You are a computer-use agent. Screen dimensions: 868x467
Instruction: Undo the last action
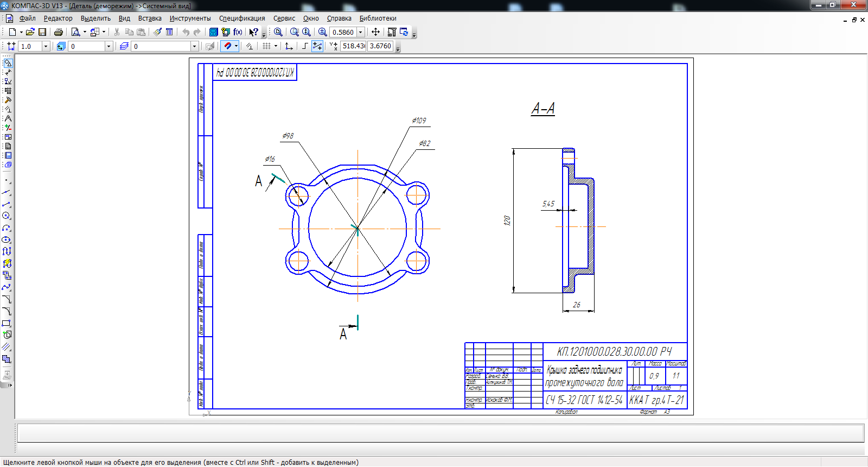point(186,32)
